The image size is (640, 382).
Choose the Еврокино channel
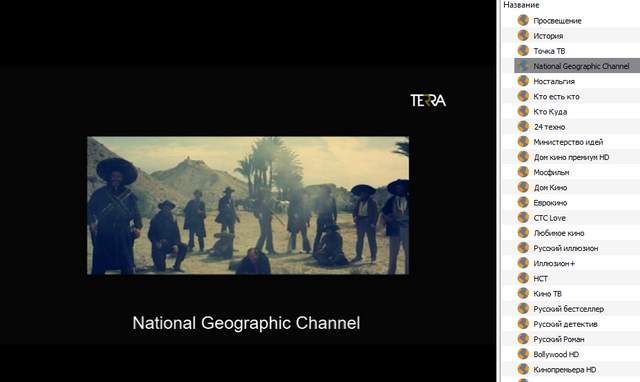tap(550, 203)
